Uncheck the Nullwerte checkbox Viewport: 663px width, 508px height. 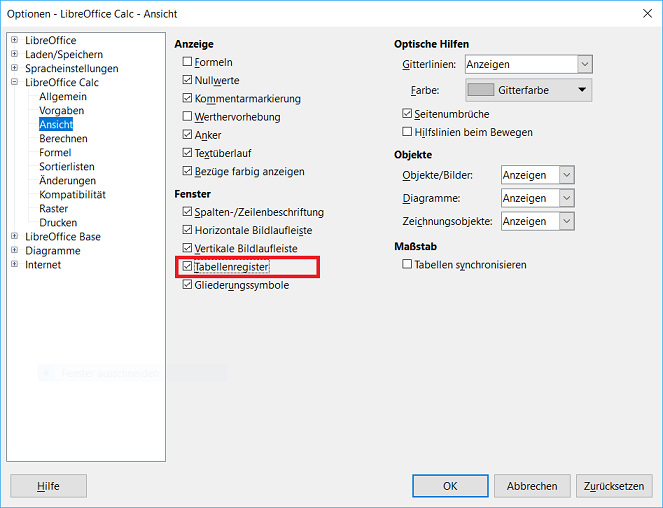(187, 80)
